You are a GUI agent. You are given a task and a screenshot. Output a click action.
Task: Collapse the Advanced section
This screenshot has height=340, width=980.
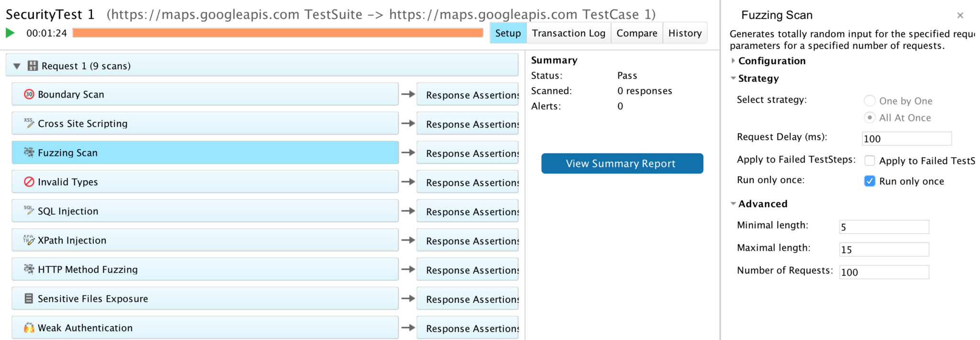[x=733, y=203]
